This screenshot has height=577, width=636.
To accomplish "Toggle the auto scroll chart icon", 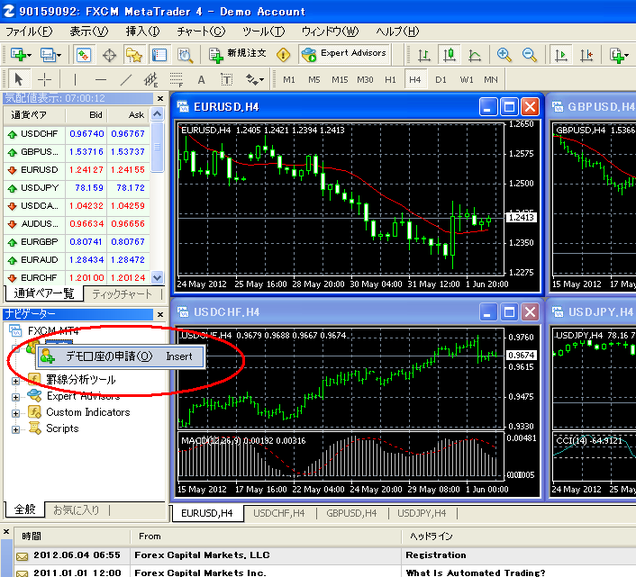I will [x=561, y=54].
